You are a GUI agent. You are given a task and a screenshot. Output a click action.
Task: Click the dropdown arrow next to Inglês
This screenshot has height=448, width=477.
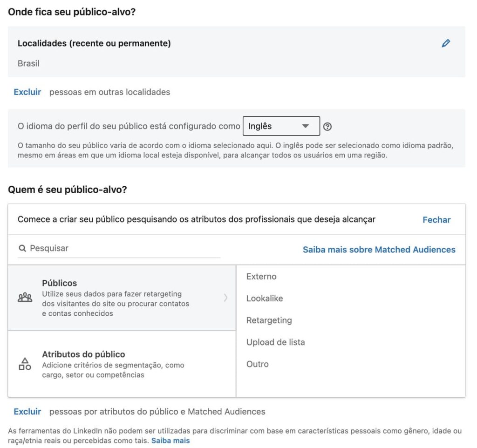tap(306, 126)
